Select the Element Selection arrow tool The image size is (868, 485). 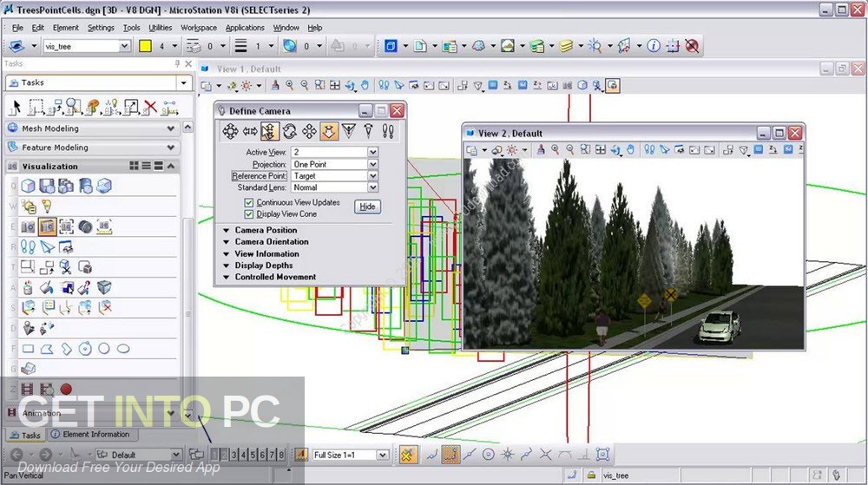coord(16,106)
